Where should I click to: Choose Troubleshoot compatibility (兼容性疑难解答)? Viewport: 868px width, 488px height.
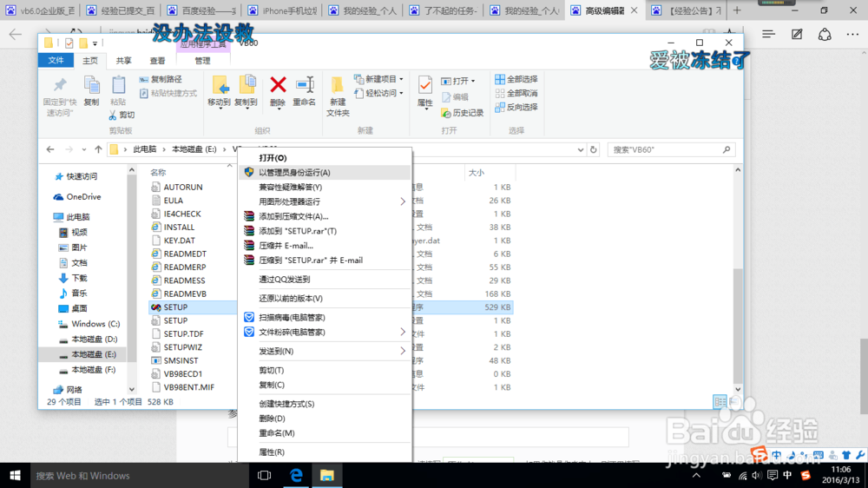tap(325, 188)
